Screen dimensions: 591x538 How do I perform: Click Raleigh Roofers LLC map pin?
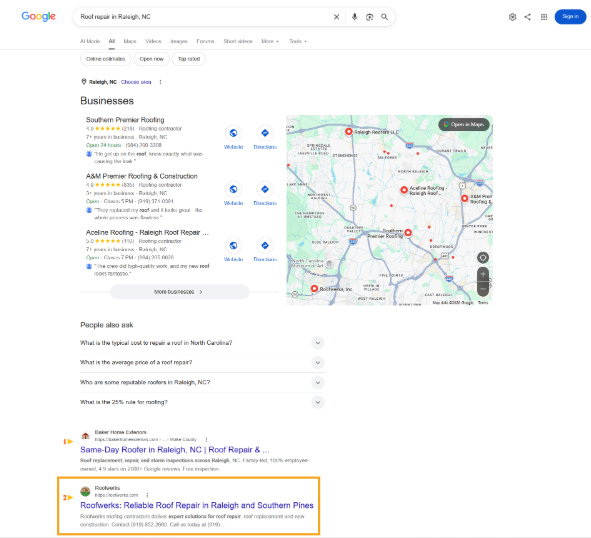[x=349, y=132]
